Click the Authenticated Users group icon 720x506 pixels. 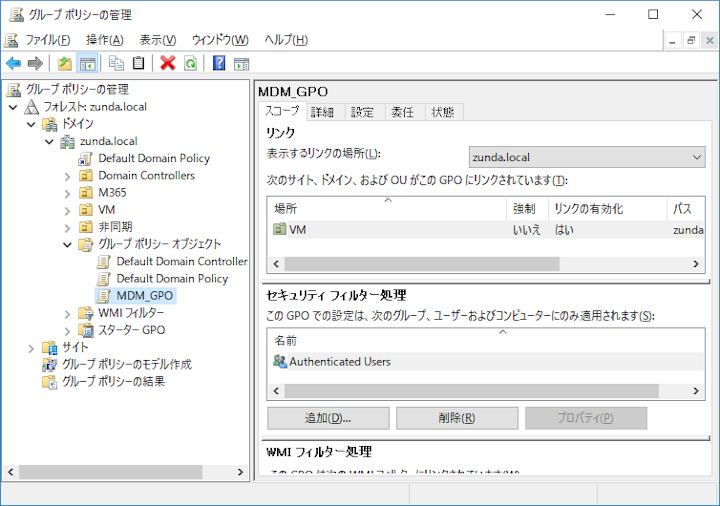[280, 361]
